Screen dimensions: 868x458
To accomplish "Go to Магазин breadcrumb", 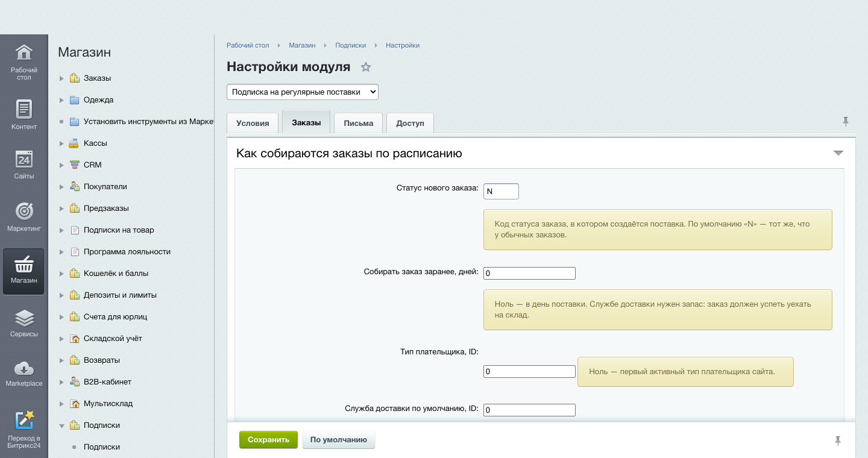I will pyautogui.click(x=302, y=45).
